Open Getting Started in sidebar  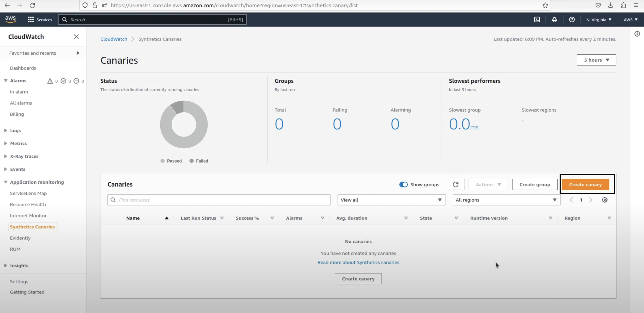[x=27, y=292]
